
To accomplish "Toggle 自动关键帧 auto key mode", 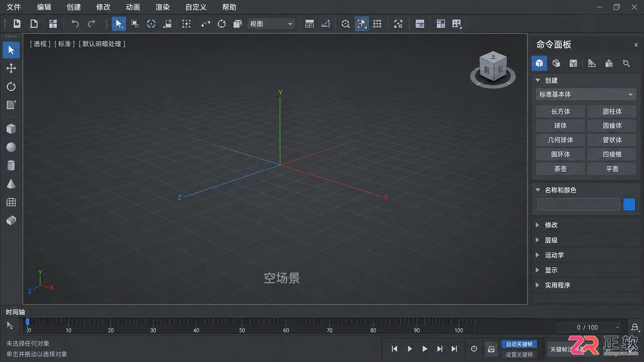I will [x=519, y=344].
